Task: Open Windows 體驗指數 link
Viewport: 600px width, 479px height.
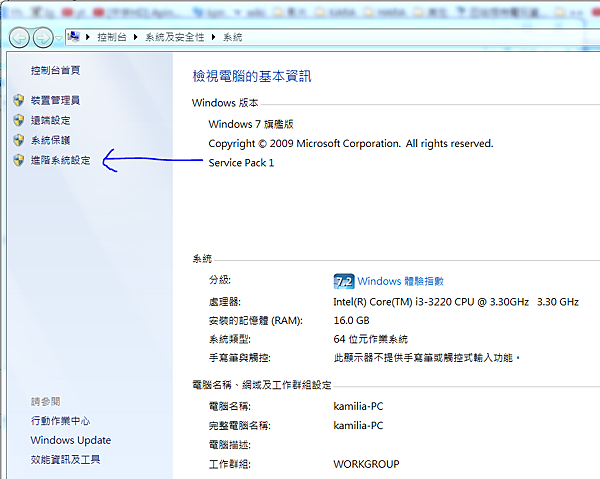Action: pos(401,281)
